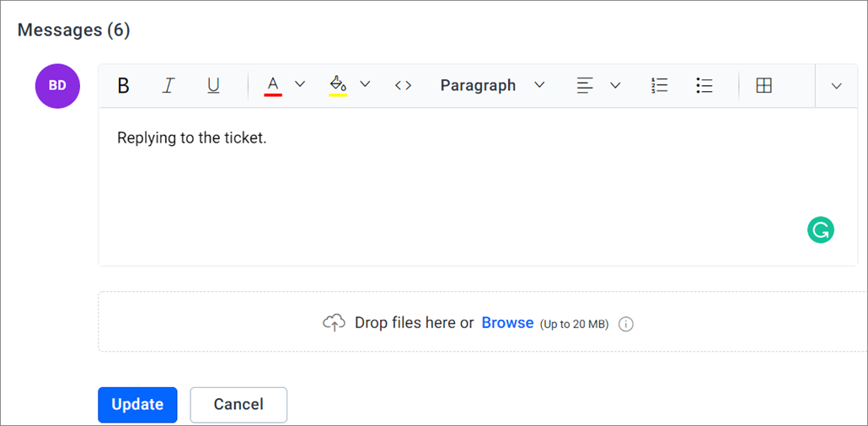Insert a table into the message
The width and height of the screenshot is (868, 426).
coord(764,85)
